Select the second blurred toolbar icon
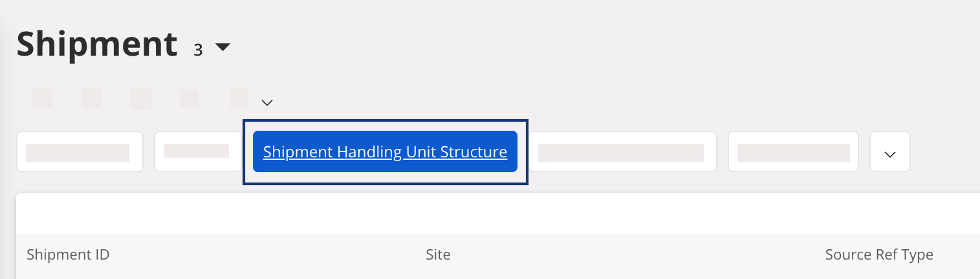The image size is (980, 279). [91, 98]
